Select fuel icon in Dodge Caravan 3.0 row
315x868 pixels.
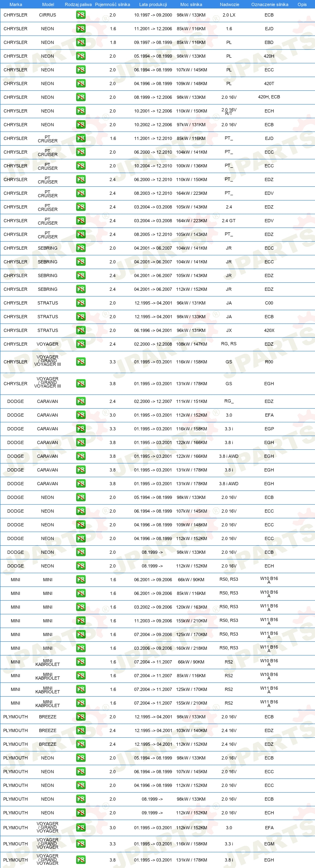click(81, 415)
